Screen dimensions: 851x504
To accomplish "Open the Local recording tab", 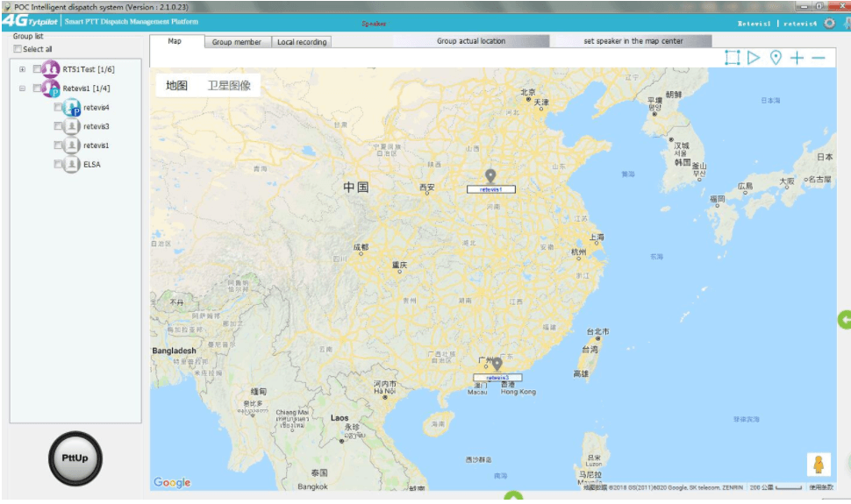I will [x=302, y=42].
